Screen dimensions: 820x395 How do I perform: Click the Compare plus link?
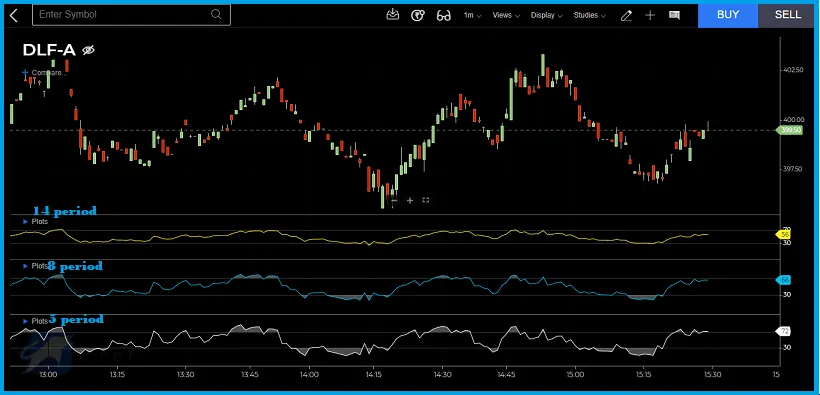[45, 73]
